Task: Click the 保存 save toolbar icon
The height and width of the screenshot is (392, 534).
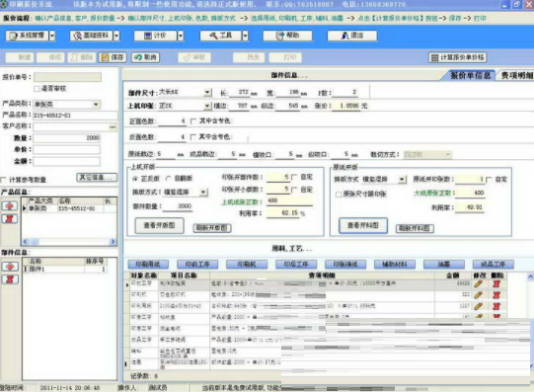Action: coord(113,57)
